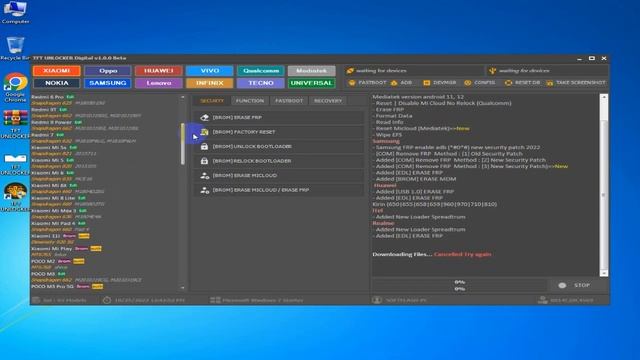The height and width of the screenshot is (360, 640).
Task: Run [BROM] ERASE FRP
Action: (x=278, y=118)
